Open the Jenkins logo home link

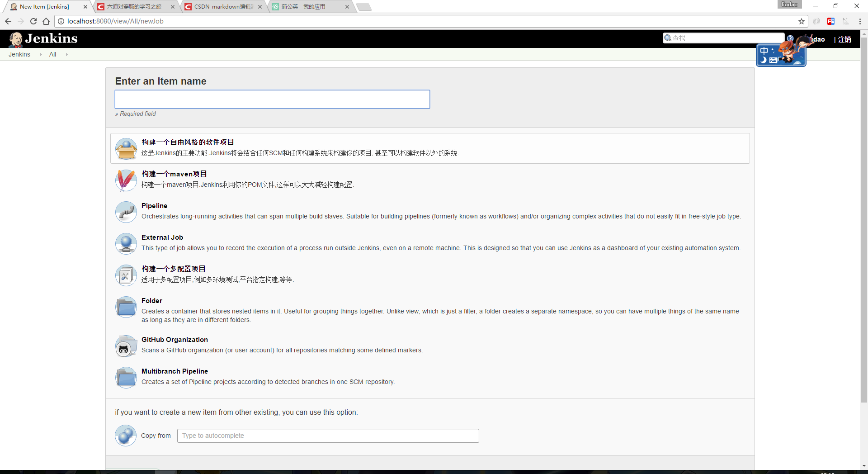point(43,39)
